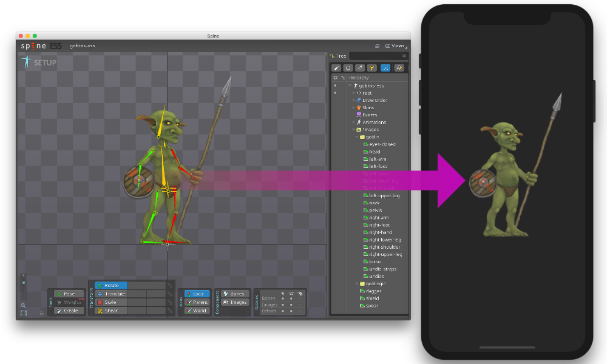607x364 pixels.
Task: Select the Scale transform tool
Action: tap(111, 303)
